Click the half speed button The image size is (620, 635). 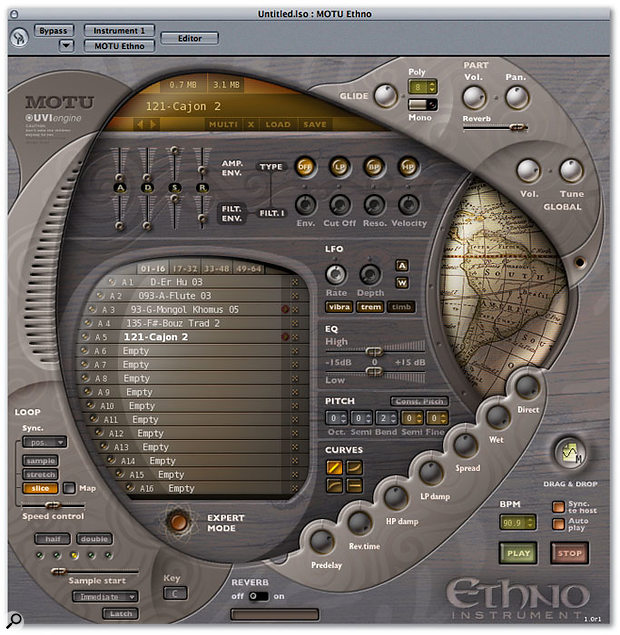click(53, 539)
